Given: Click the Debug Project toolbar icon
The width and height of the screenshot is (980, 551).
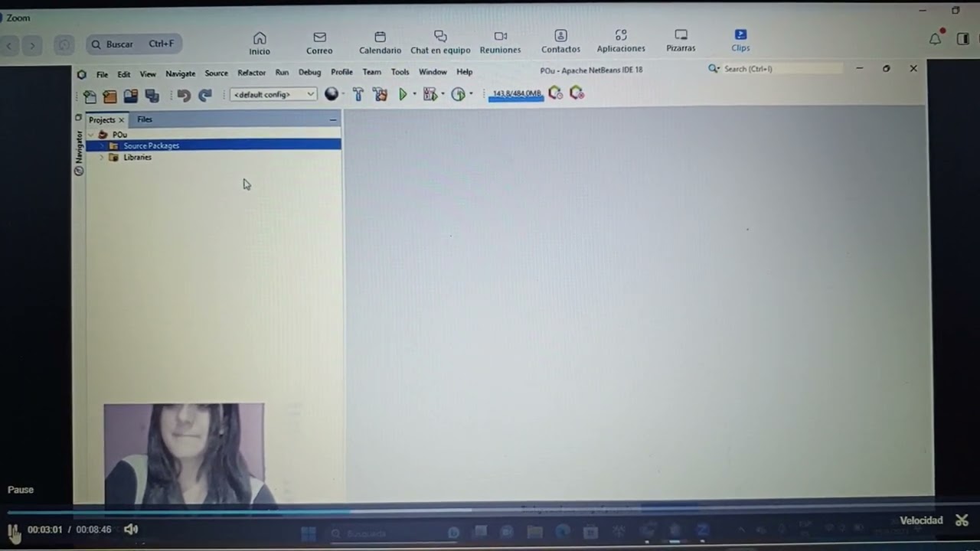Looking at the screenshot, I should pos(430,94).
